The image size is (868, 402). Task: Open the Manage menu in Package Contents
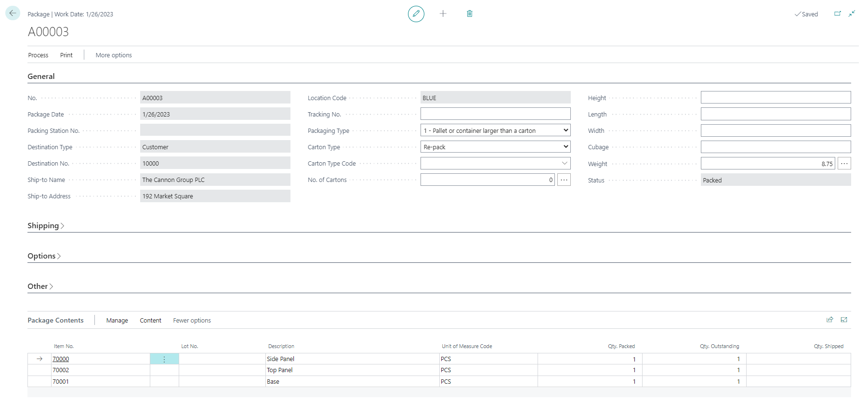(x=117, y=321)
